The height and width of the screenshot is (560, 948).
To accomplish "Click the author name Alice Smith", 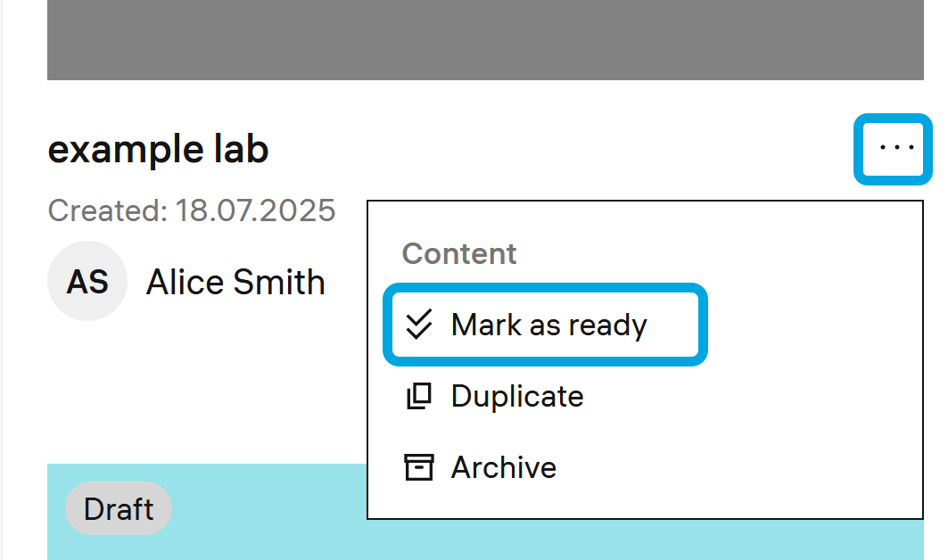I will coord(235,283).
